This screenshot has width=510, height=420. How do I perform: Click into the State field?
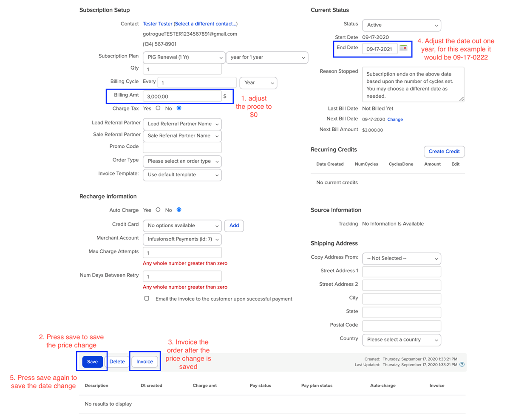coord(402,313)
